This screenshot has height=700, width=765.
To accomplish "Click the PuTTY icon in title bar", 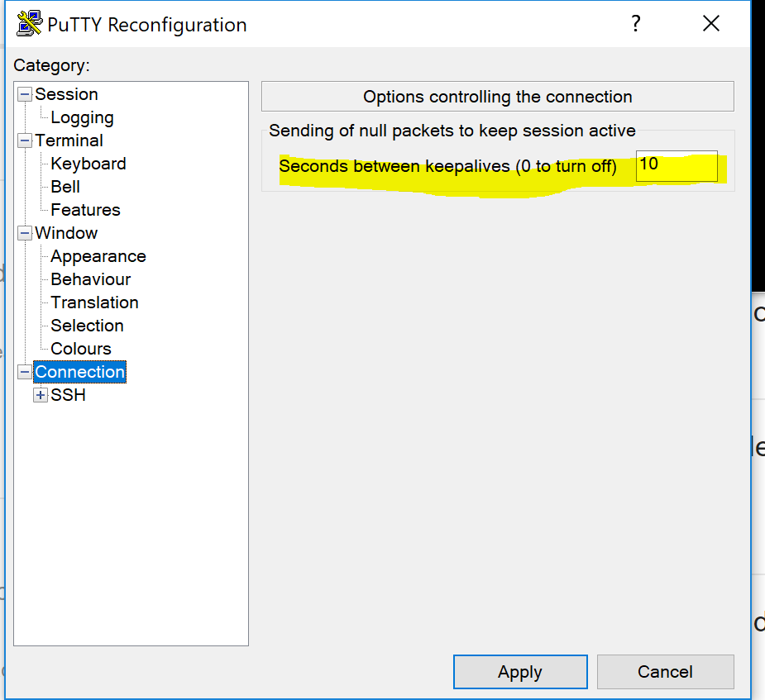I will click(29, 23).
